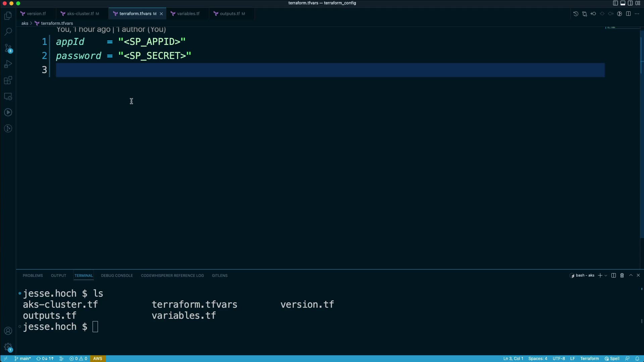Open the Source Control view with badge
The image size is (644, 362).
(8, 48)
